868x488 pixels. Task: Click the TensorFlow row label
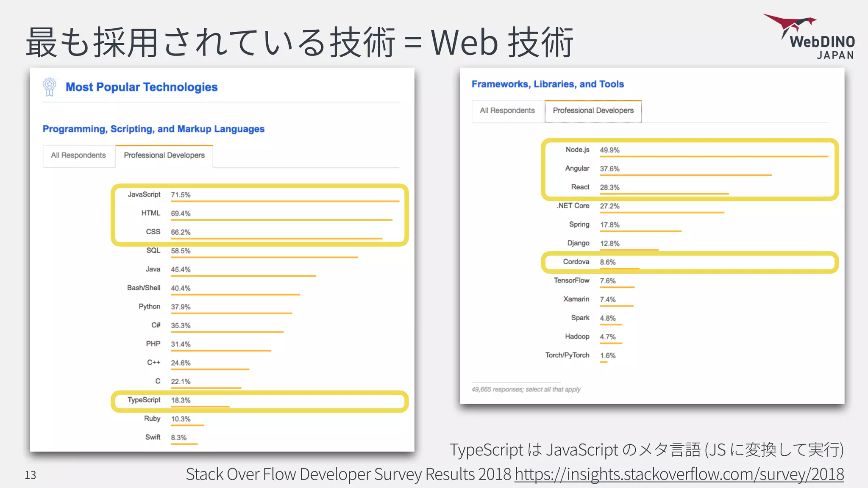click(571, 280)
